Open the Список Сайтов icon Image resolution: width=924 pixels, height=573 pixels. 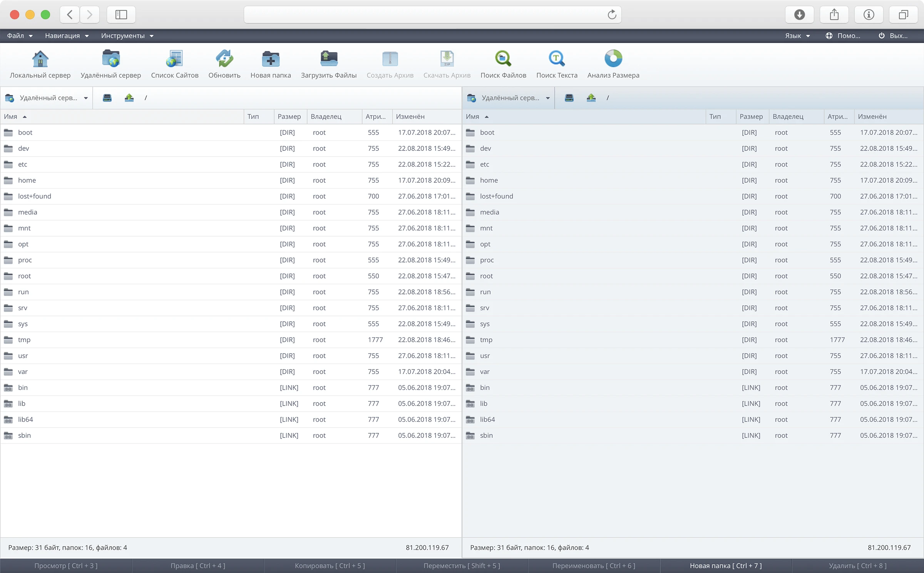(174, 59)
